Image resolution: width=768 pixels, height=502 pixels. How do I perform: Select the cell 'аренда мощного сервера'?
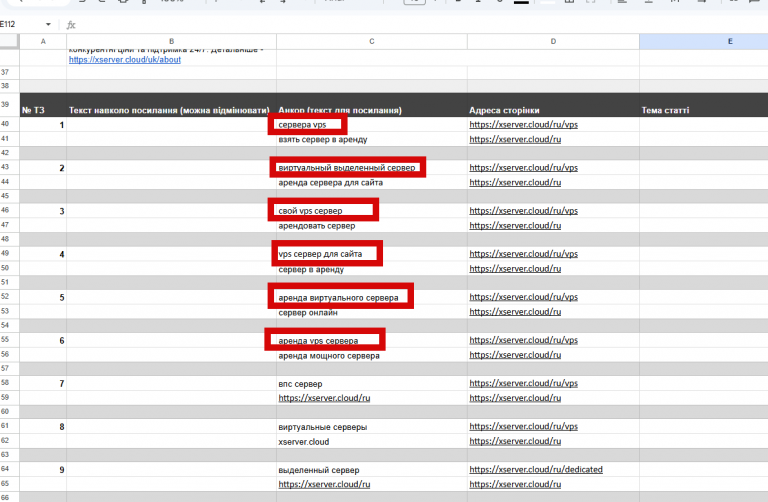pyautogui.click(x=372, y=355)
